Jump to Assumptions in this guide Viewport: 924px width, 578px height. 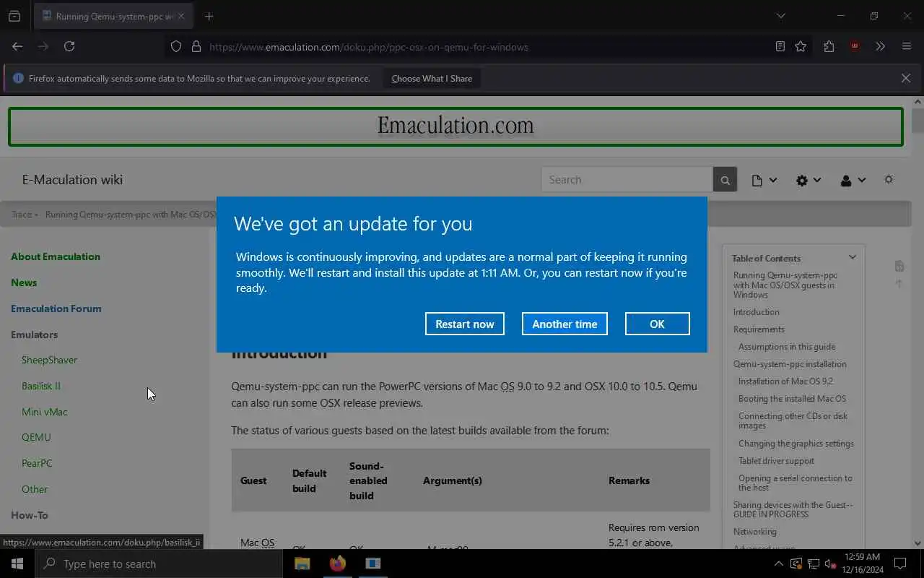[x=787, y=347]
